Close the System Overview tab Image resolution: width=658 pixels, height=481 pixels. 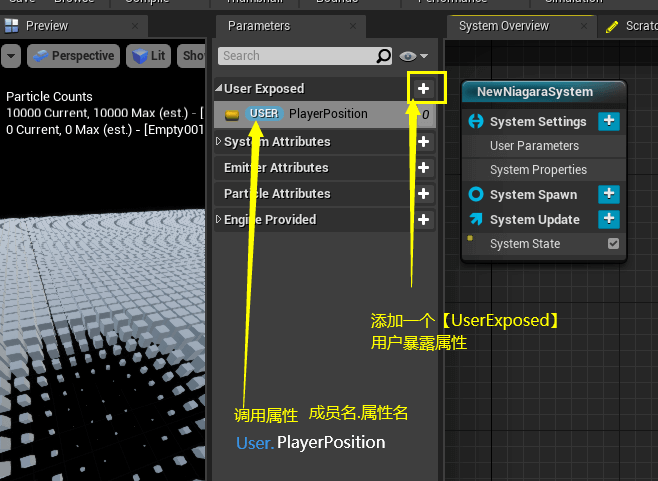coord(584,26)
